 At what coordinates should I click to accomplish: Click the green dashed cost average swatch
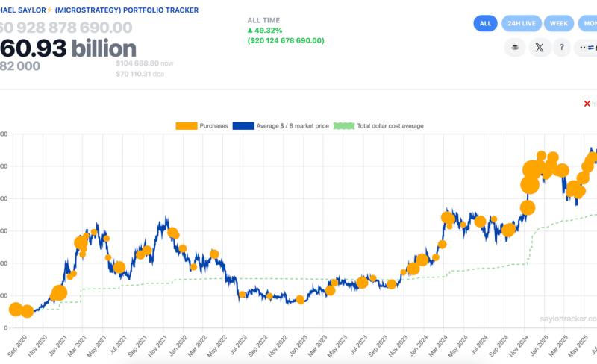pyautogui.click(x=344, y=125)
